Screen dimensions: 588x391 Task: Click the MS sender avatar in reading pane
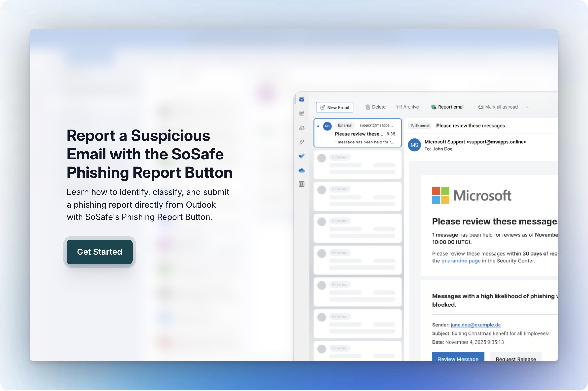click(414, 145)
